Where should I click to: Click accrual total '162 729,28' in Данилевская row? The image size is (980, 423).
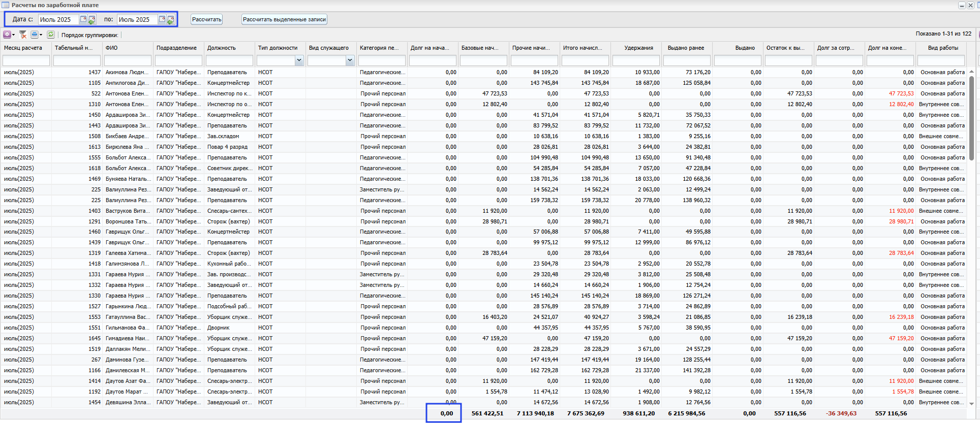pos(594,370)
